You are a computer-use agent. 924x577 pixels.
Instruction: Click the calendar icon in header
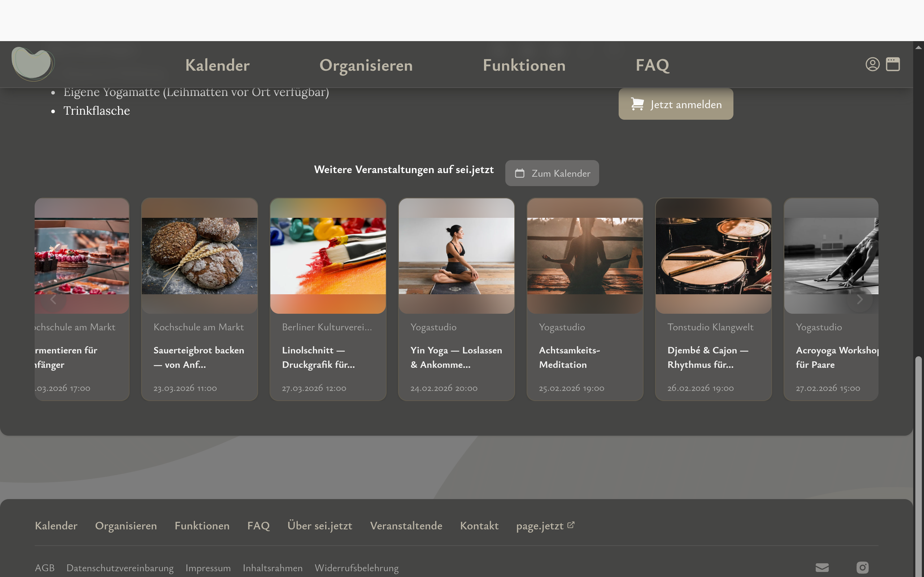(x=893, y=64)
